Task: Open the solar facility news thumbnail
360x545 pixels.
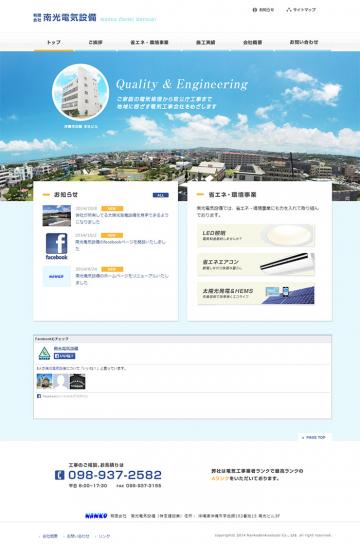Action: (x=56, y=216)
